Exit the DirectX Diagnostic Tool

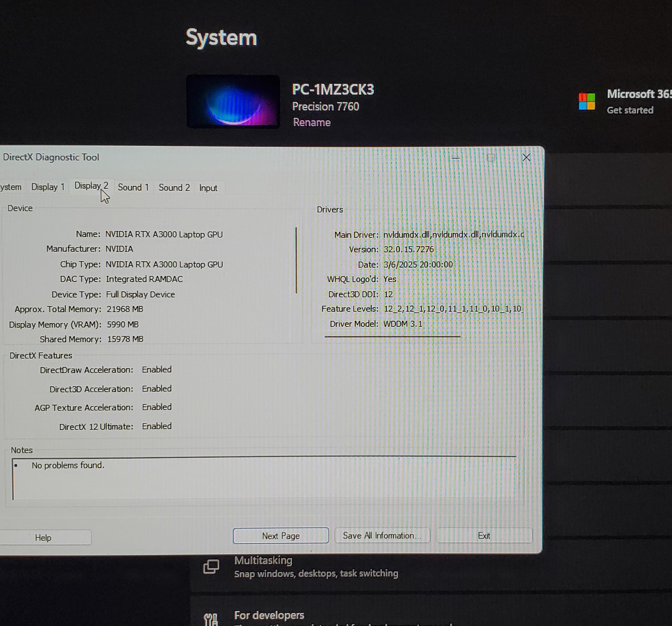point(484,535)
